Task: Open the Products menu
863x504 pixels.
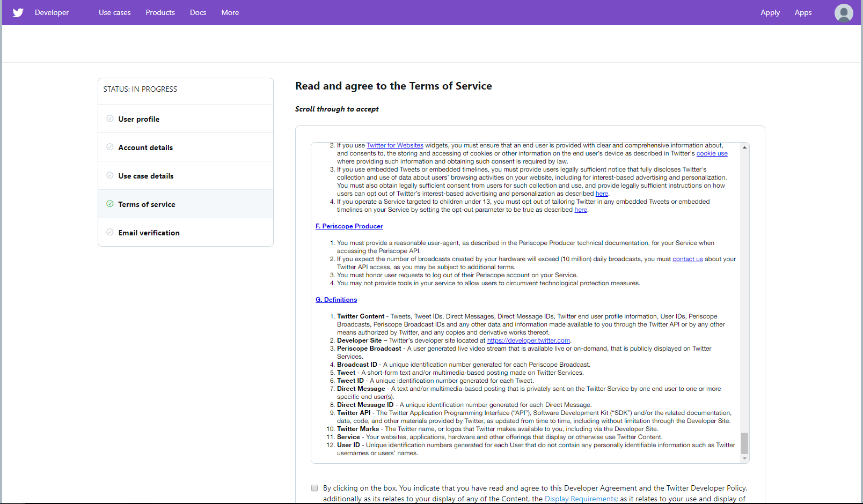Action: click(160, 12)
